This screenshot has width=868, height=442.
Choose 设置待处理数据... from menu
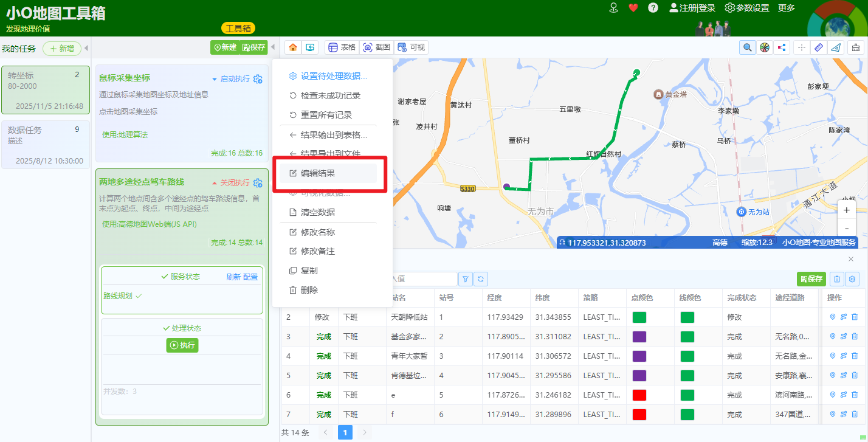328,76
